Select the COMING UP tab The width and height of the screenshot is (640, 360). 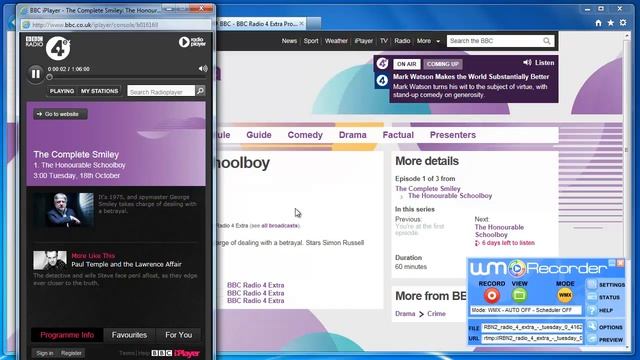click(442, 64)
